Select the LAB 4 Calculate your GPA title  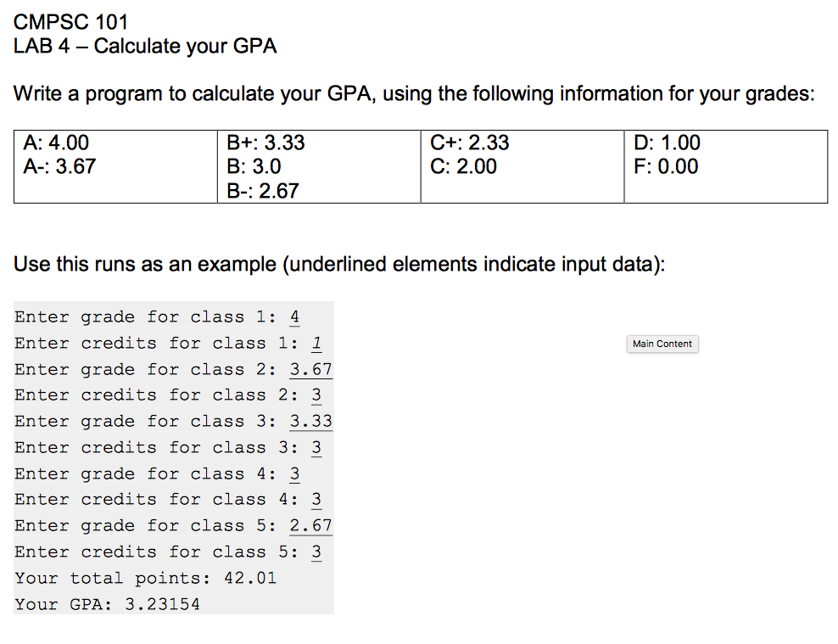[x=145, y=46]
